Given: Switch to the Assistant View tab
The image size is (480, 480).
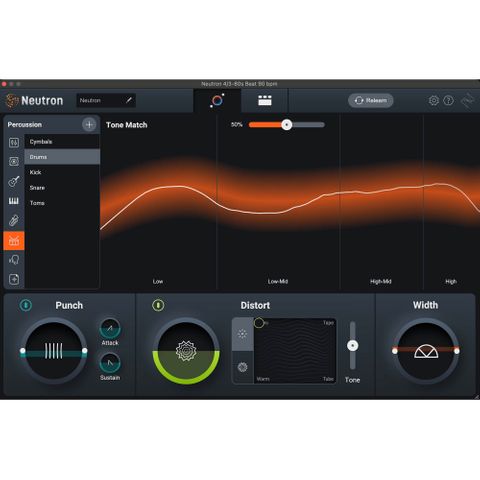Looking at the screenshot, I should 217,100.
